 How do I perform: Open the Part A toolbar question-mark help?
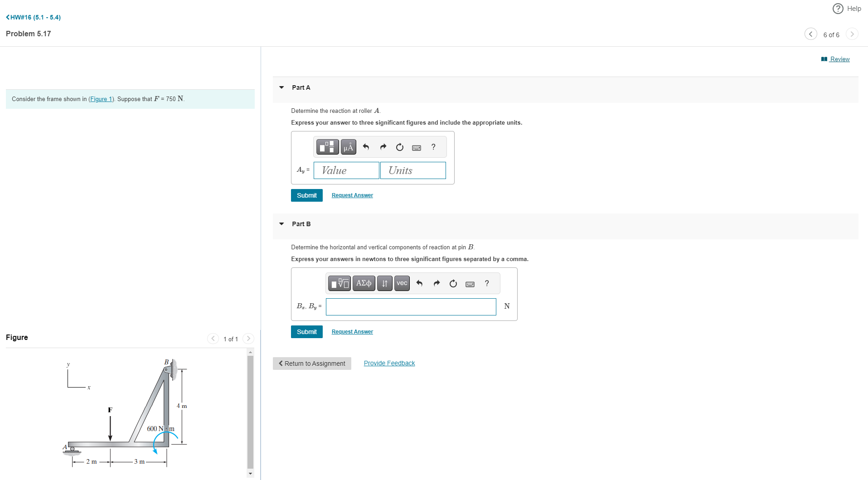[x=433, y=147]
